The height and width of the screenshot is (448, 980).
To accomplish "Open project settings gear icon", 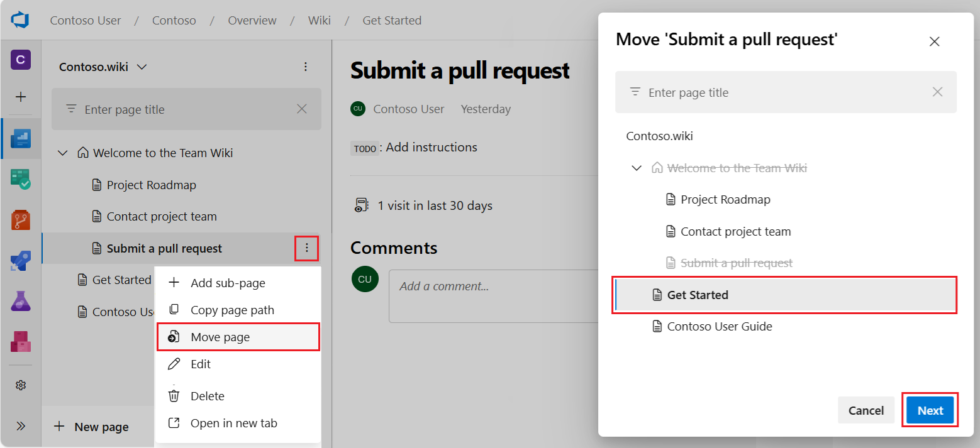I will coord(21,385).
